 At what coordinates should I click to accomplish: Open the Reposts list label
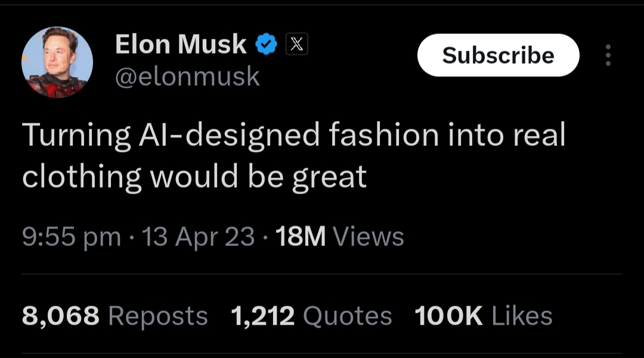(x=158, y=316)
